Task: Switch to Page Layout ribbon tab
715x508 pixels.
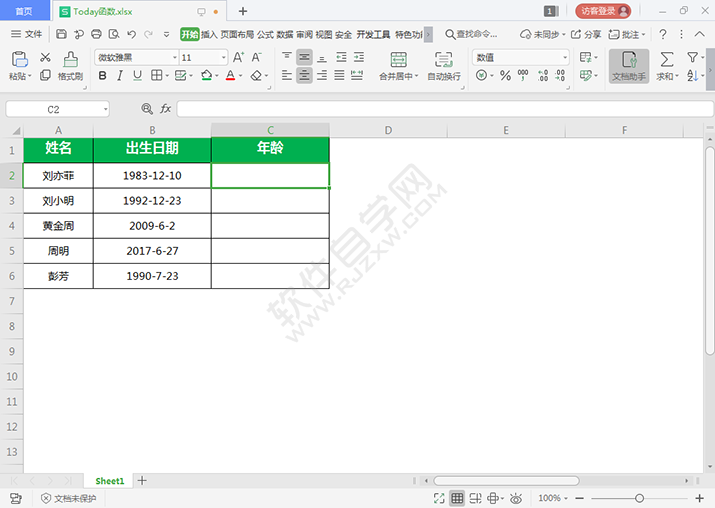Action: coord(237,34)
